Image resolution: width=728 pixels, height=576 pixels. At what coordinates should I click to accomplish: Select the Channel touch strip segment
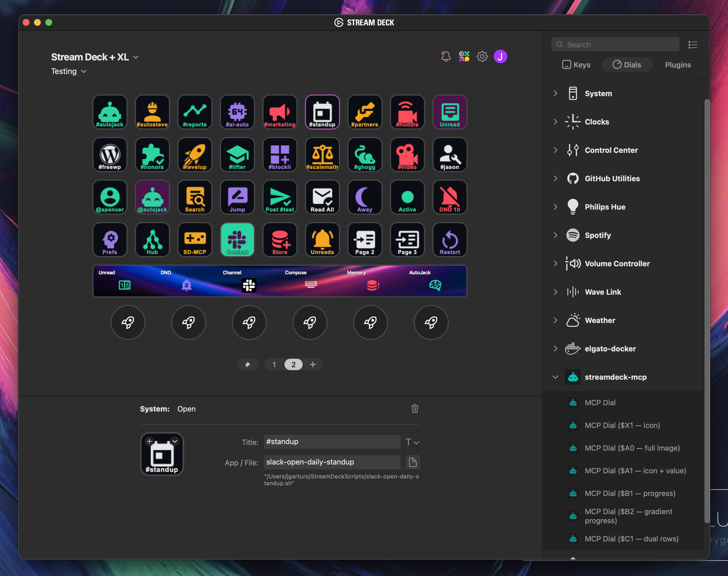coord(249,281)
